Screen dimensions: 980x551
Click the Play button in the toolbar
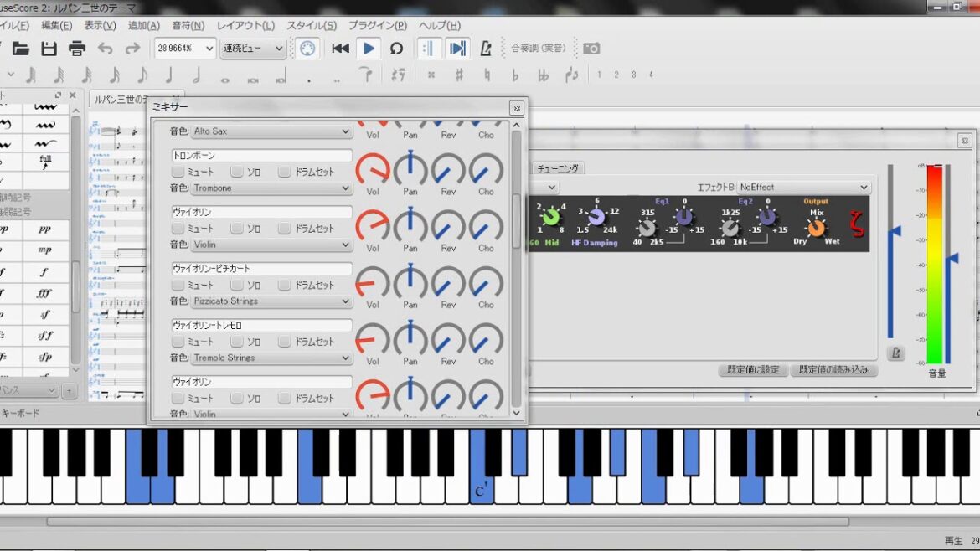369,49
